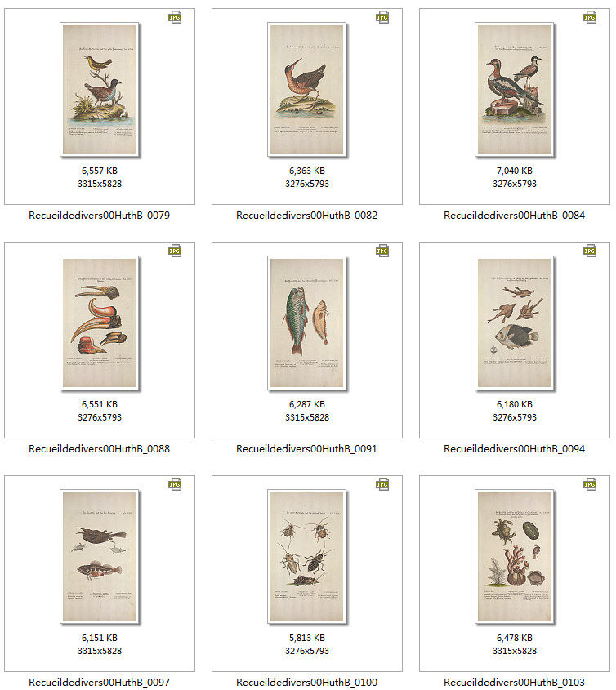Click the JPG badge on Recueildedivers00HuthB_0097
Image resolution: width=616 pixels, height=690 pixels.
click(175, 484)
